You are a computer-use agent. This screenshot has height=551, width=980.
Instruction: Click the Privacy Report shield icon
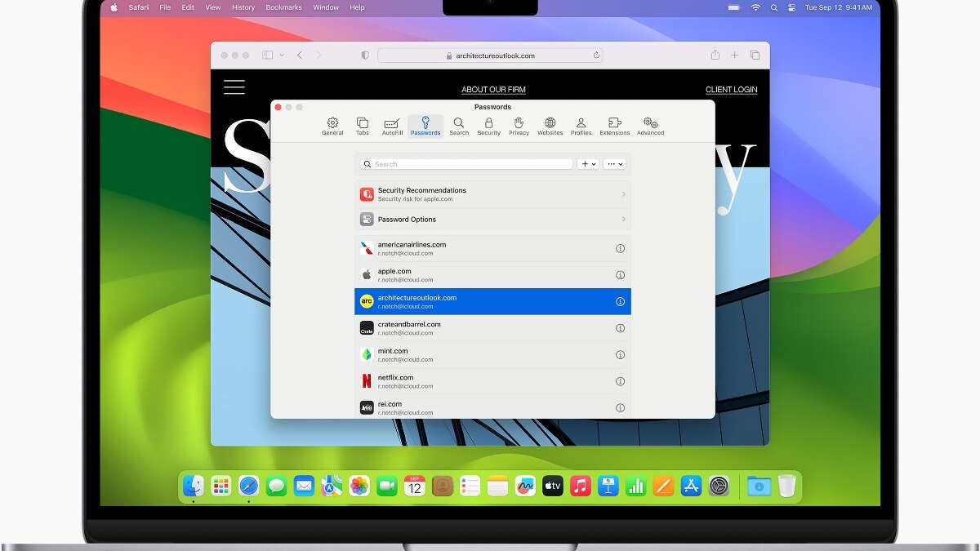tap(365, 56)
